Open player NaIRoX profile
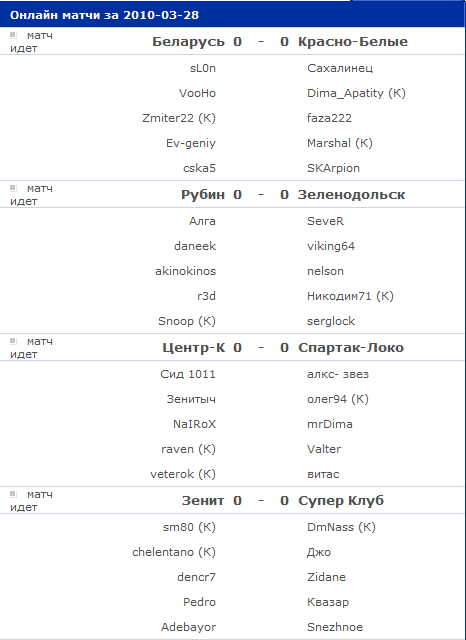Viewport: 466px width, 640px height. click(194, 424)
